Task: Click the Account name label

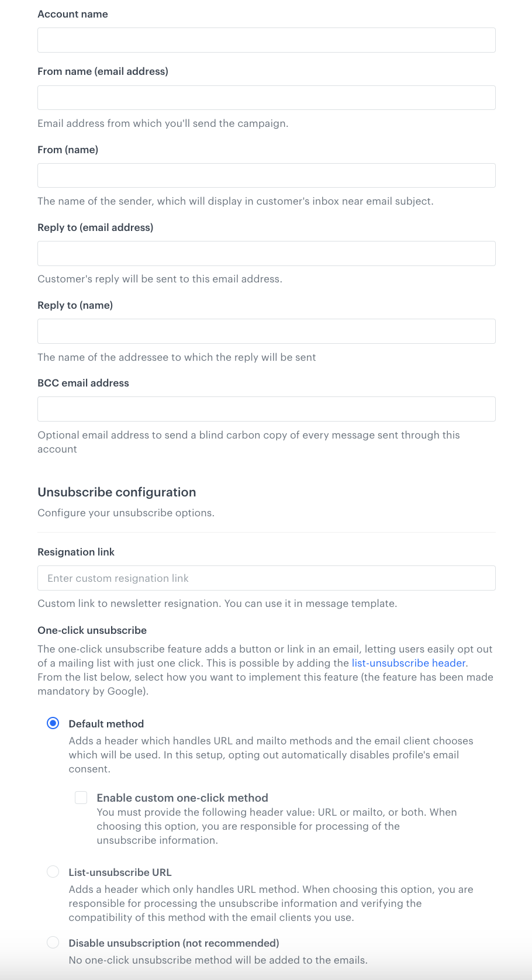Action: click(72, 14)
